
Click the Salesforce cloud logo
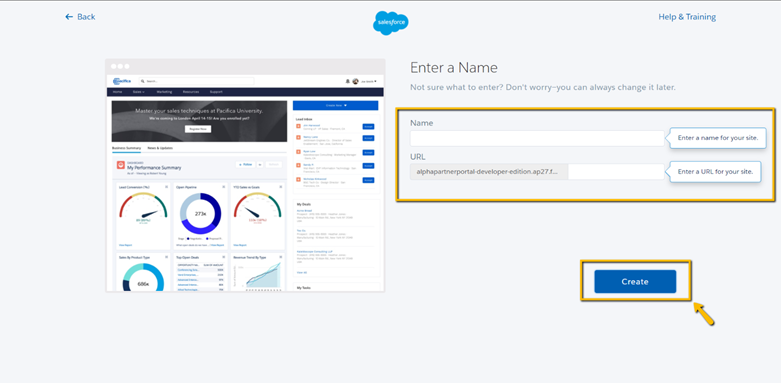coord(390,23)
